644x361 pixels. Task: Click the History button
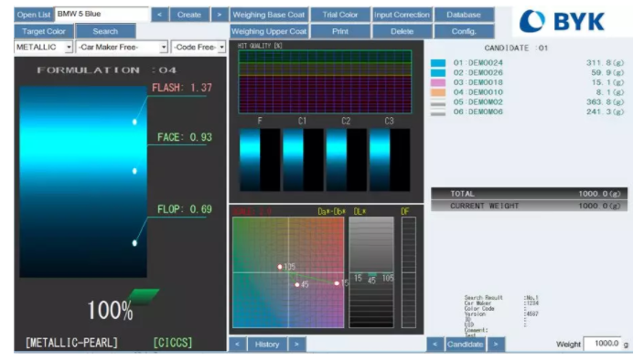pyautogui.click(x=267, y=345)
